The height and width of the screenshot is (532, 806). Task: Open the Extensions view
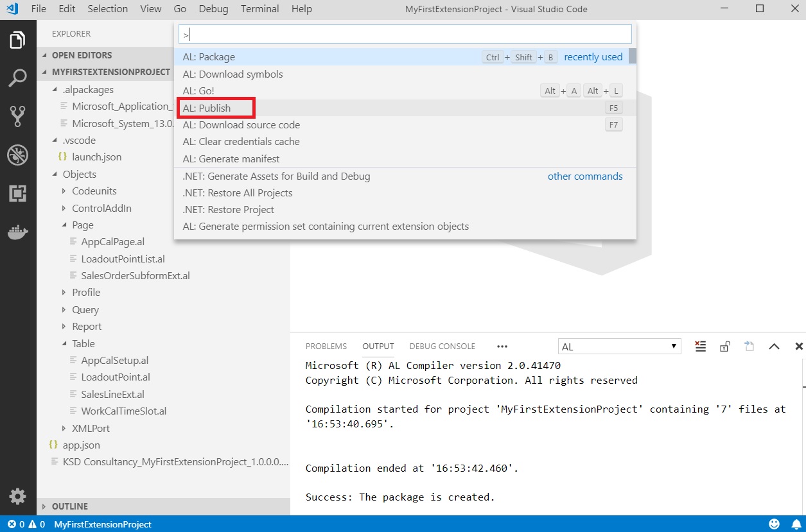click(17, 193)
